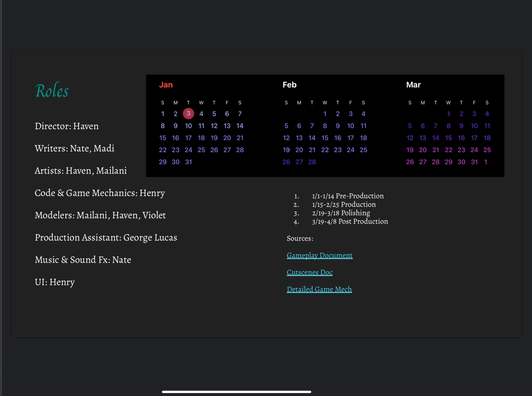Open the Cutscenes Doc link
The width and height of the screenshot is (532, 396).
(309, 272)
